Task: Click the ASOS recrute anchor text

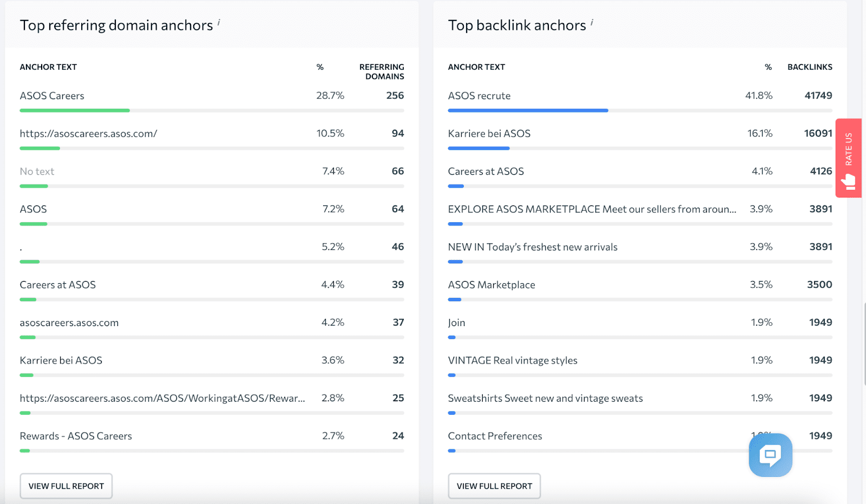Action: [479, 96]
